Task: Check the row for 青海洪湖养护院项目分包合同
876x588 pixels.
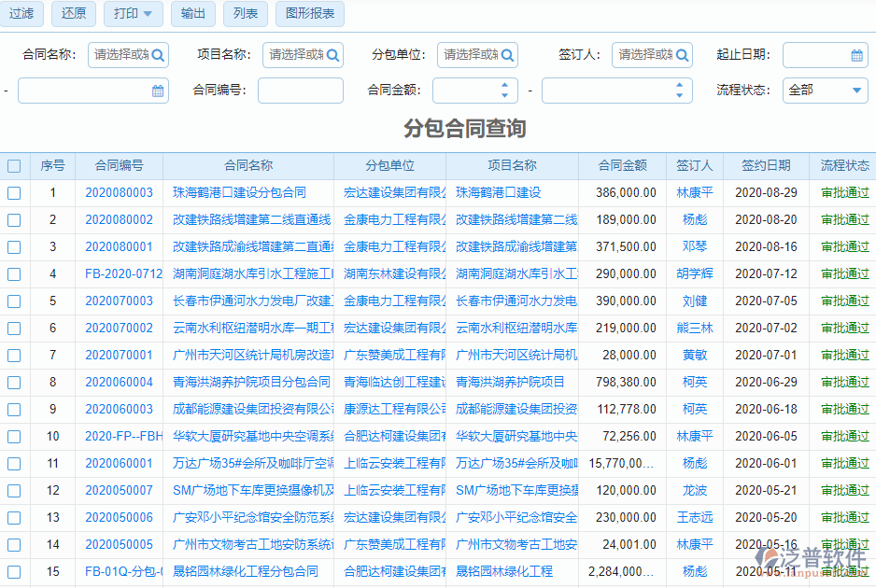Action: [14, 382]
